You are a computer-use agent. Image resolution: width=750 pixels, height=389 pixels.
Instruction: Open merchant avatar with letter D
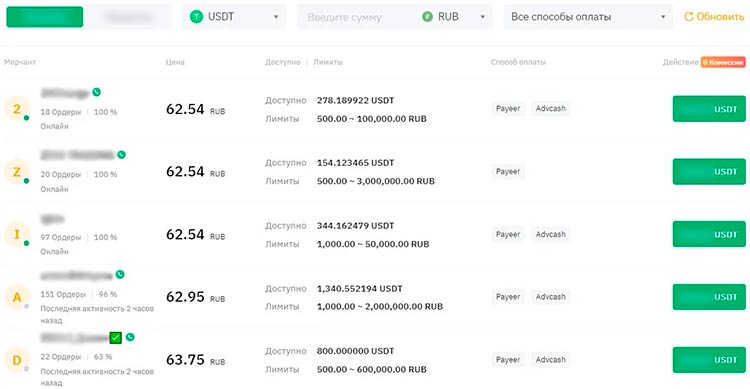coord(17,360)
